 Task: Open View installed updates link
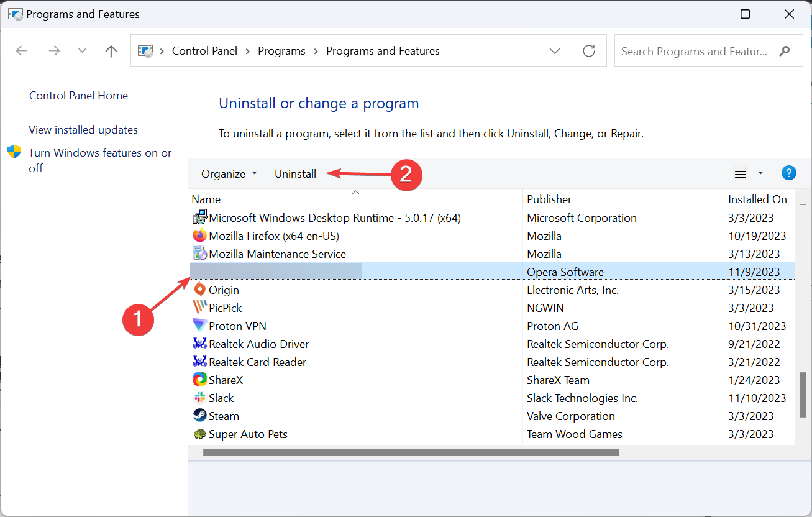pyautogui.click(x=83, y=130)
